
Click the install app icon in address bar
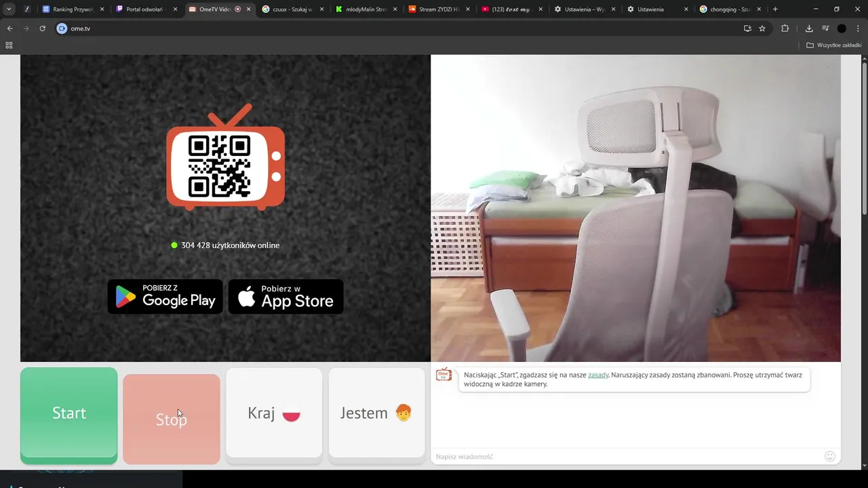(x=747, y=28)
